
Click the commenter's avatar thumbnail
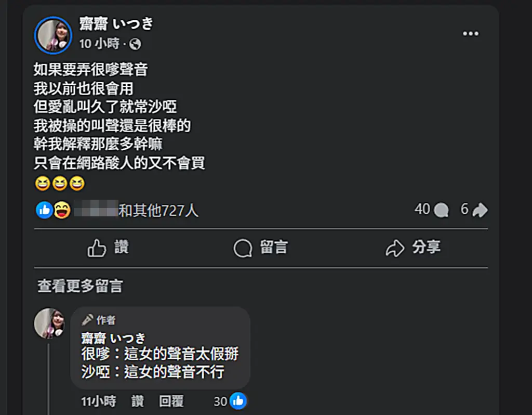[x=49, y=323]
